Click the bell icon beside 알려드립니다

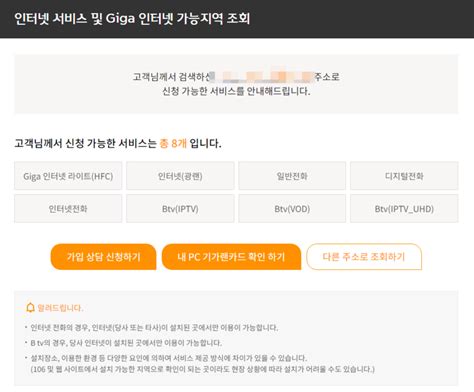(30, 307)
